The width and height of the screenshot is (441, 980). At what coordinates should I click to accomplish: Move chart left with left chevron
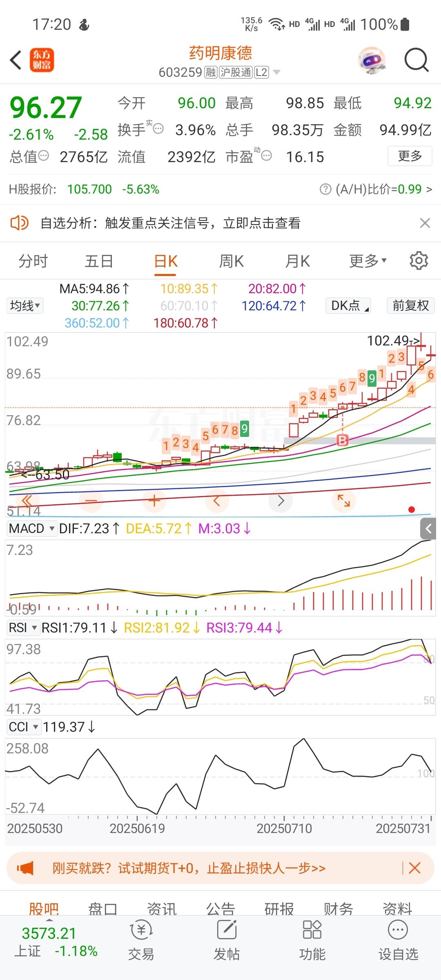[217, 501]
